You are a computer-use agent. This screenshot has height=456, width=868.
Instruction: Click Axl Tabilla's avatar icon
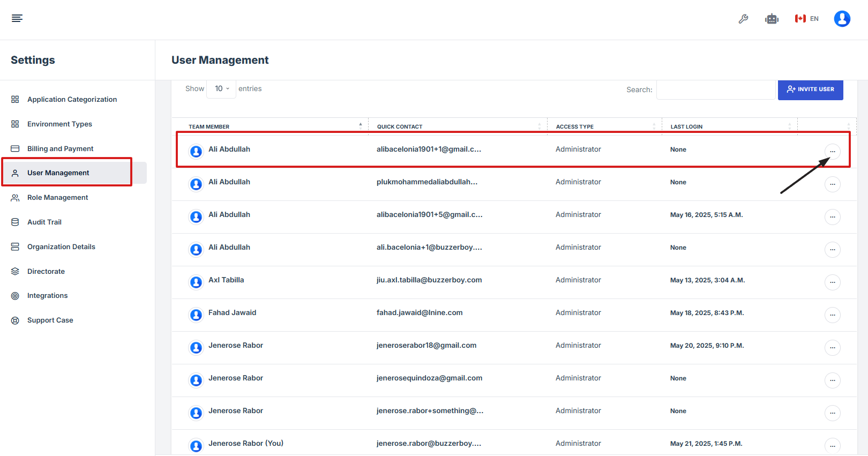click(x=196, y=282)
